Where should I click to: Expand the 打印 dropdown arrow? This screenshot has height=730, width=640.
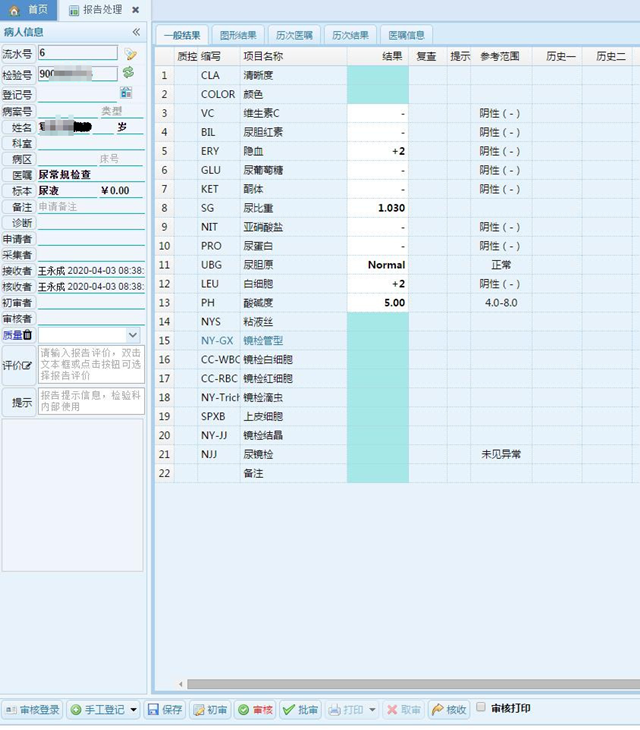(372, 710)
